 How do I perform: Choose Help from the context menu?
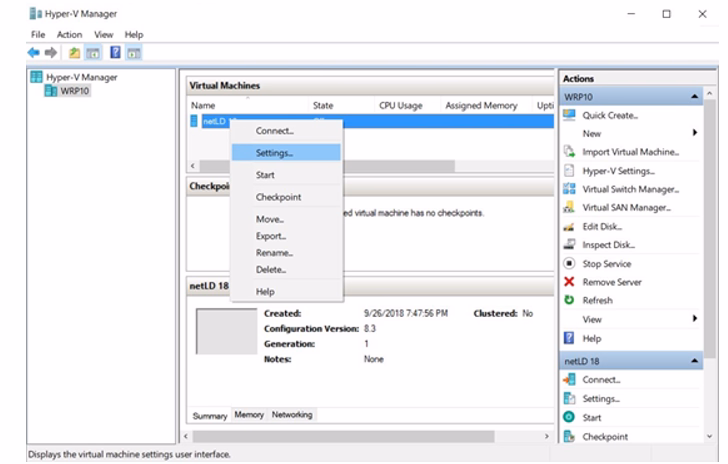pyautogui.click(x=286, y=292)
